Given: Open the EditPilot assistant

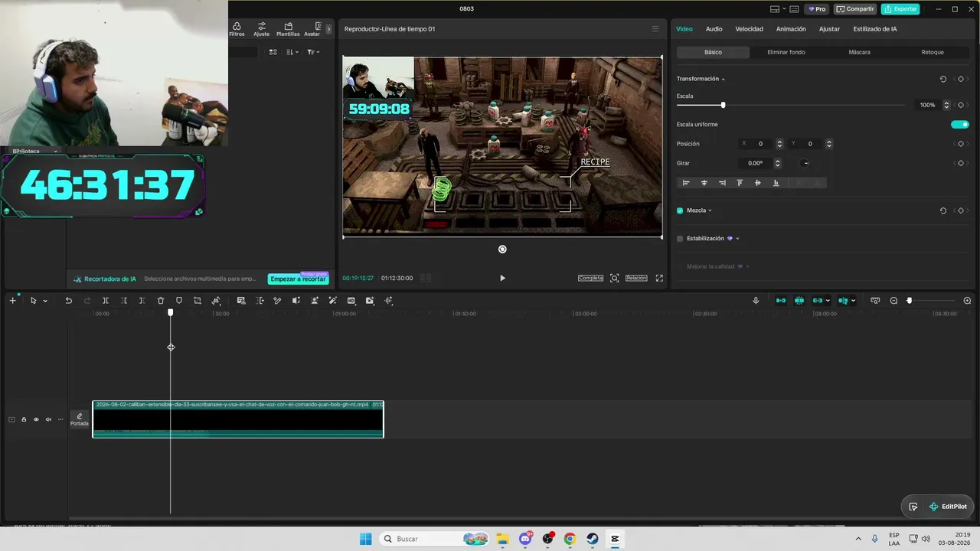Looking at the screenshot, I should (948, 507).
